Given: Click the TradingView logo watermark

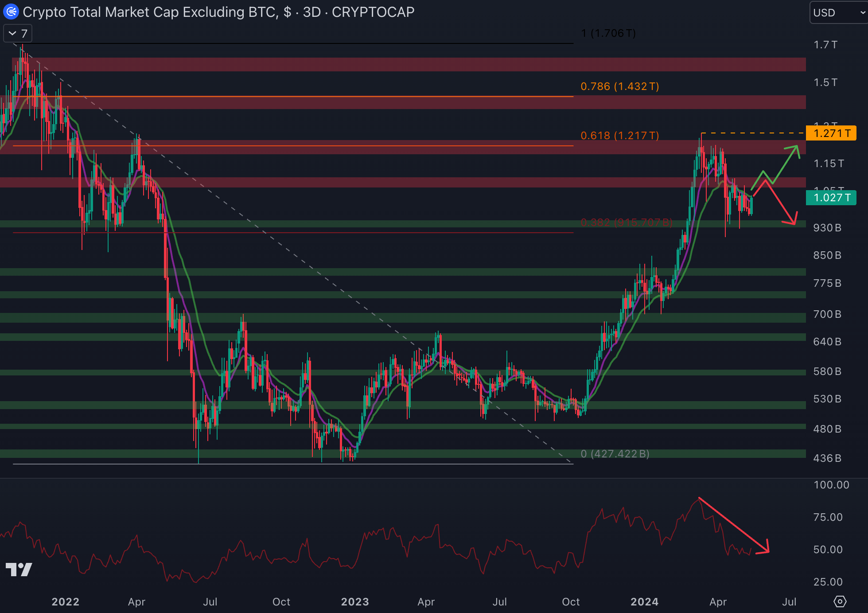Looking at the screenshot, I should [19, 570].
